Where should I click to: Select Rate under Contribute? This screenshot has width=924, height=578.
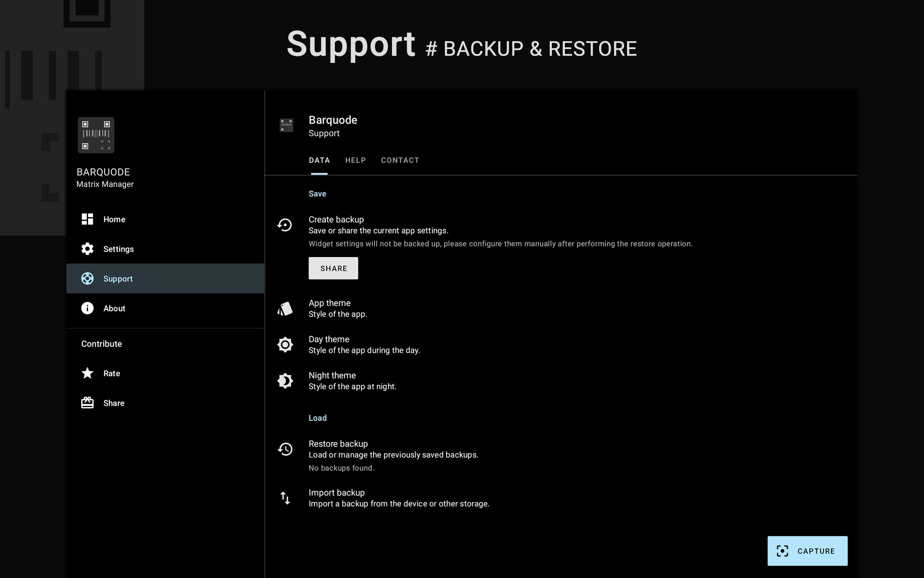click(x=165, y=373)
